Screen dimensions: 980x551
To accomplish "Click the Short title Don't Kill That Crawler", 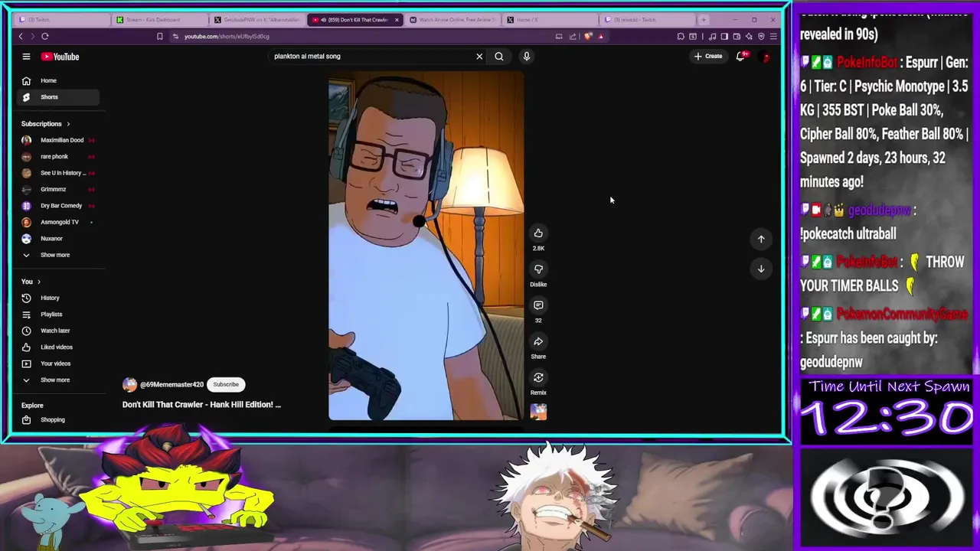I will pyautogui.click(x=201, y=405).
